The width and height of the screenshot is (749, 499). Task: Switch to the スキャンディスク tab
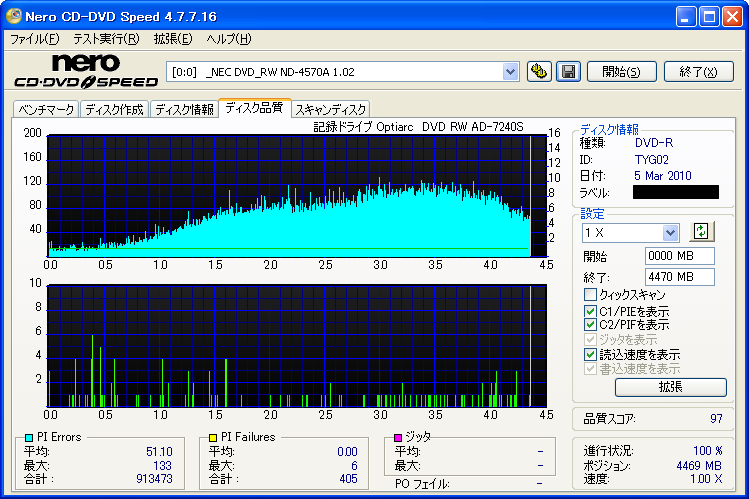(331, 109)
